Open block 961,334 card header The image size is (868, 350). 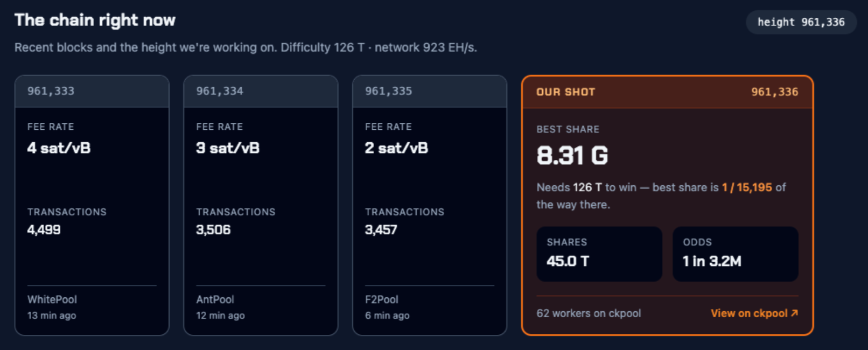pyautogui.click(x=261, y=92)
